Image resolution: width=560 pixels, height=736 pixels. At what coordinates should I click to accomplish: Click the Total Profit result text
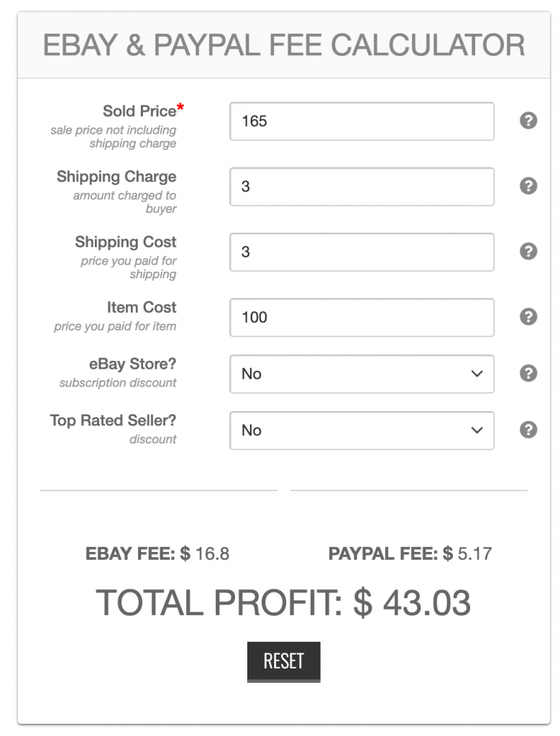click(x=283, y=603)
